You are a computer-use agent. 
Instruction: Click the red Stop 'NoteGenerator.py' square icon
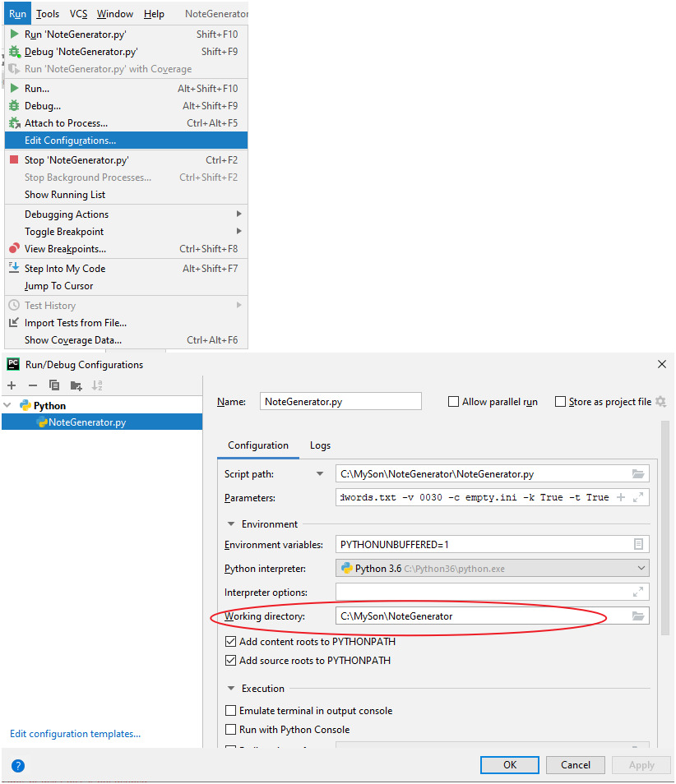pos(15,159)
